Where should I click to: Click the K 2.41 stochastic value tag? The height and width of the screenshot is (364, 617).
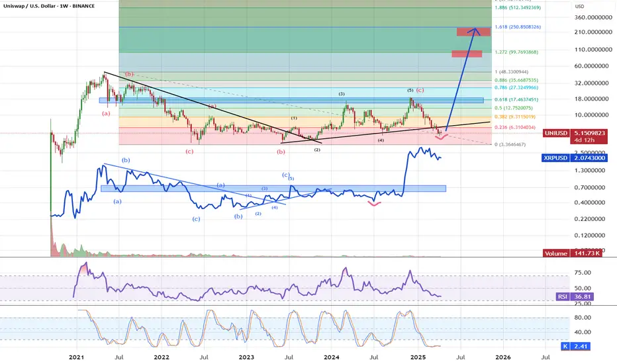[575, 346]
